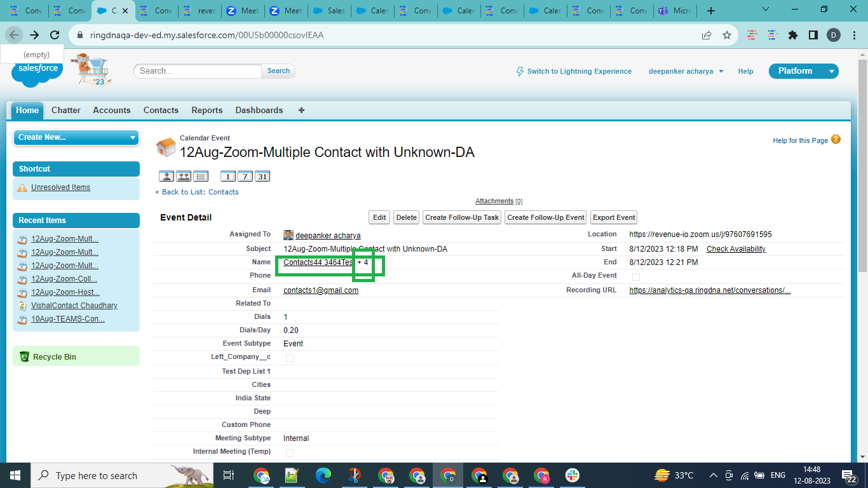Click the Create Follow-Up Task button
Screen dimensions: 868x488
pyautogui.click(x=462, y=217)
